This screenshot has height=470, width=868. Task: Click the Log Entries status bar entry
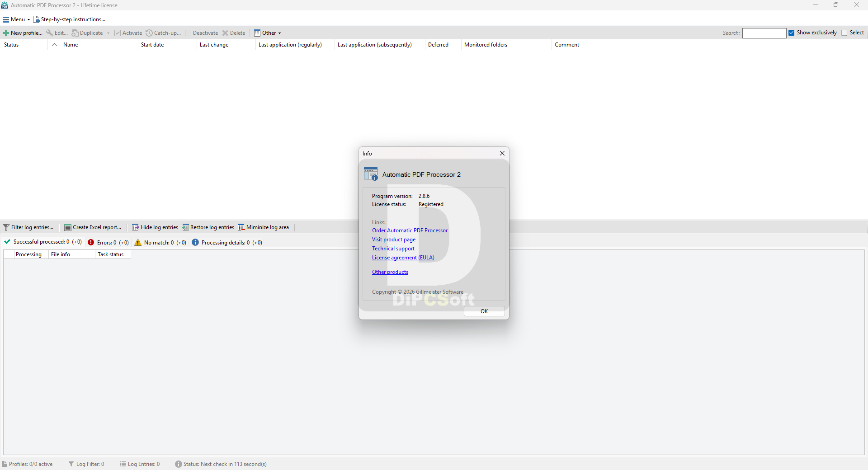point(140,464)
